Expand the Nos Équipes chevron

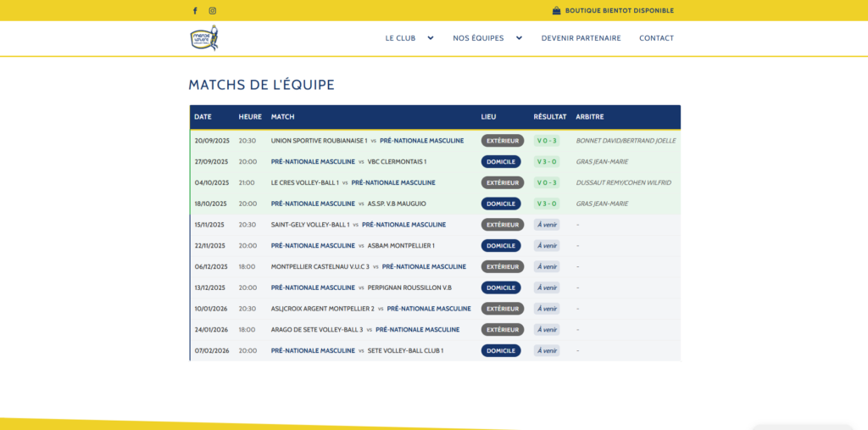coord(520,38)
